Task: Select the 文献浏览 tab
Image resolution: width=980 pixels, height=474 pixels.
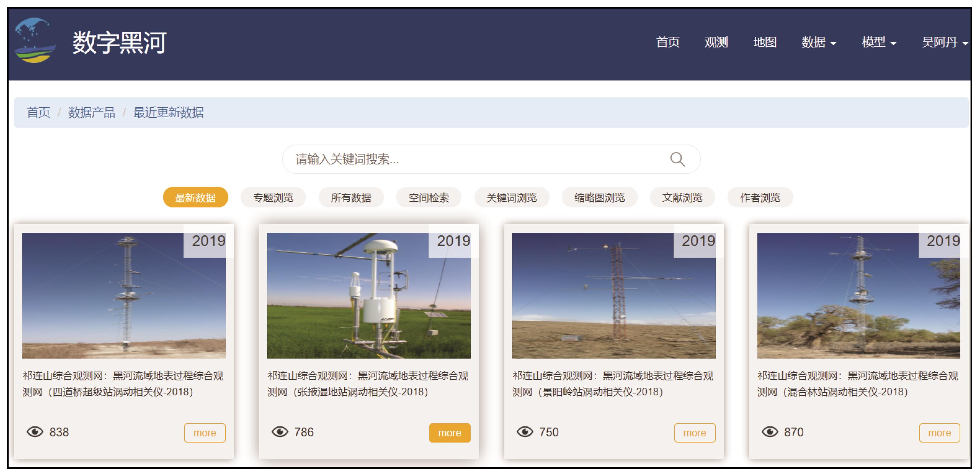Action: tap(682, 197)
